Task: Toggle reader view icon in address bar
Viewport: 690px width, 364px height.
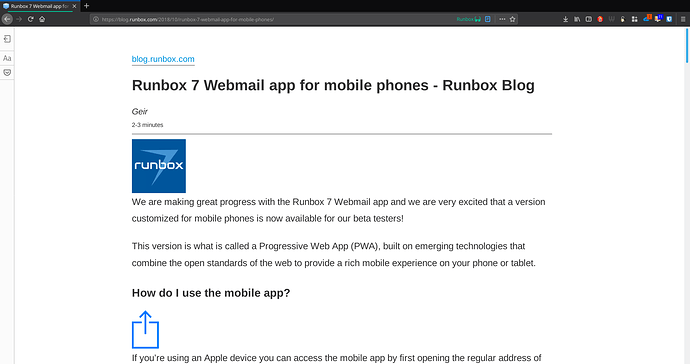Action: [488, 19]
